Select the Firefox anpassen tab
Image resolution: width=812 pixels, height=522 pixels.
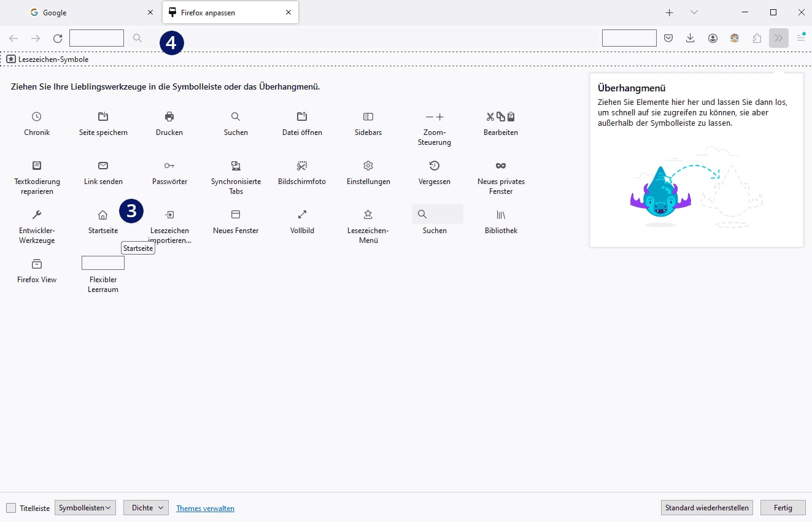click(231, 12)
